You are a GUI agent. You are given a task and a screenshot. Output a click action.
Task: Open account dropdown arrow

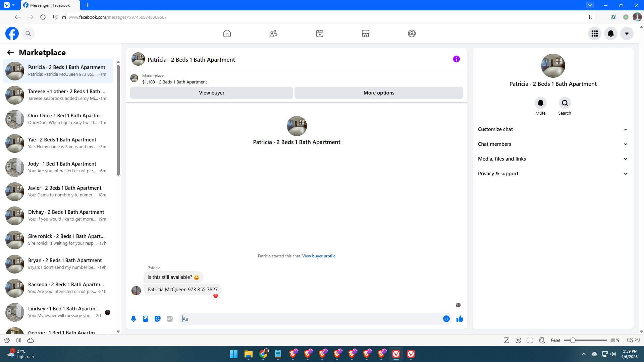pos(627,34)
